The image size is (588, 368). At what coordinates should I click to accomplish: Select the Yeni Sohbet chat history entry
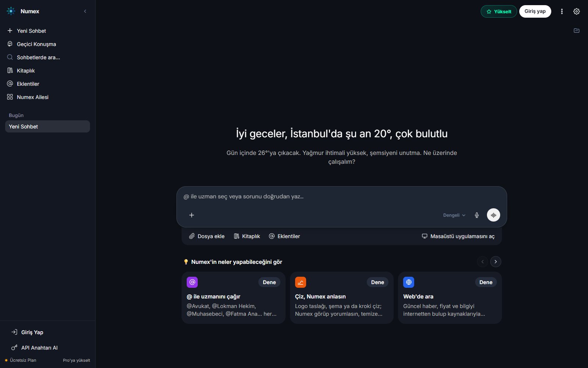click(47, 127)
